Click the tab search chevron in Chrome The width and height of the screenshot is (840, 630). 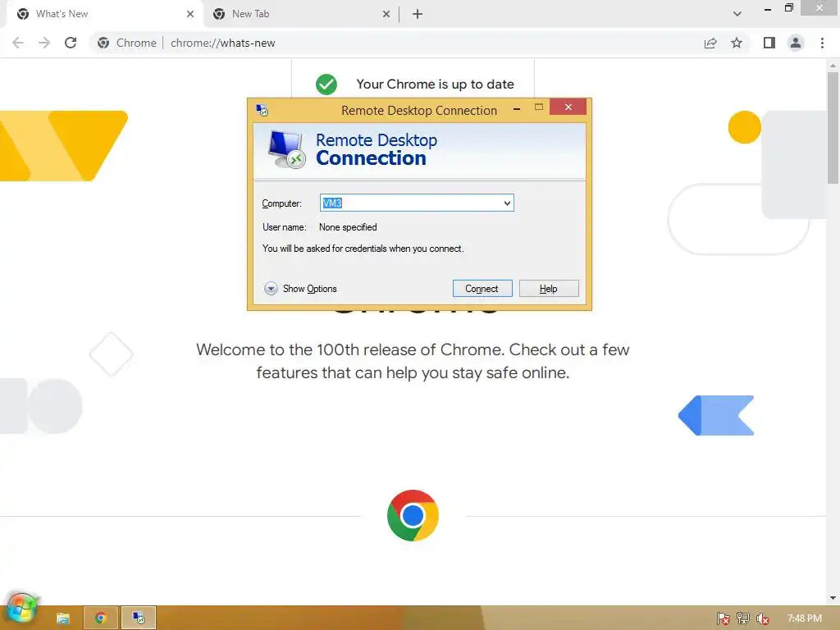click(x=737, y=14)
